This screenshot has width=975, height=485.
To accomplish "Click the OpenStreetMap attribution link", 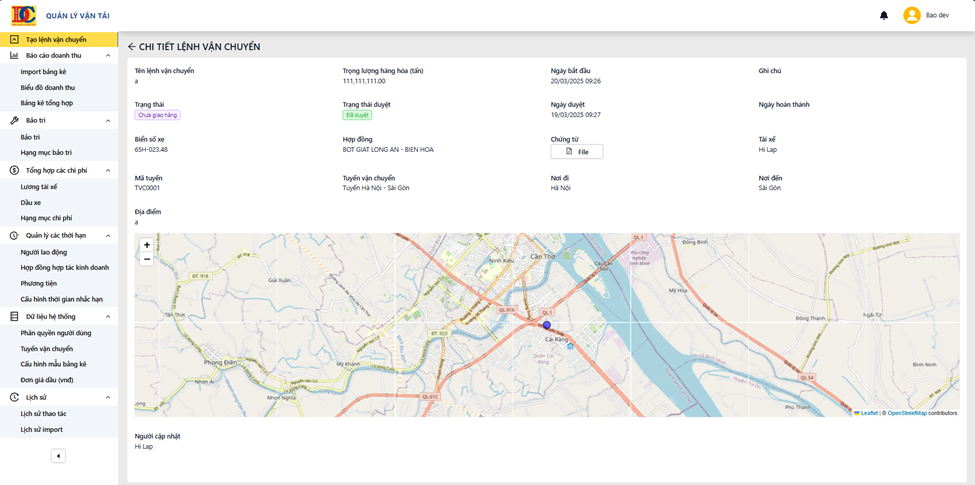I will pyautogui.click(x=907, y=413).
